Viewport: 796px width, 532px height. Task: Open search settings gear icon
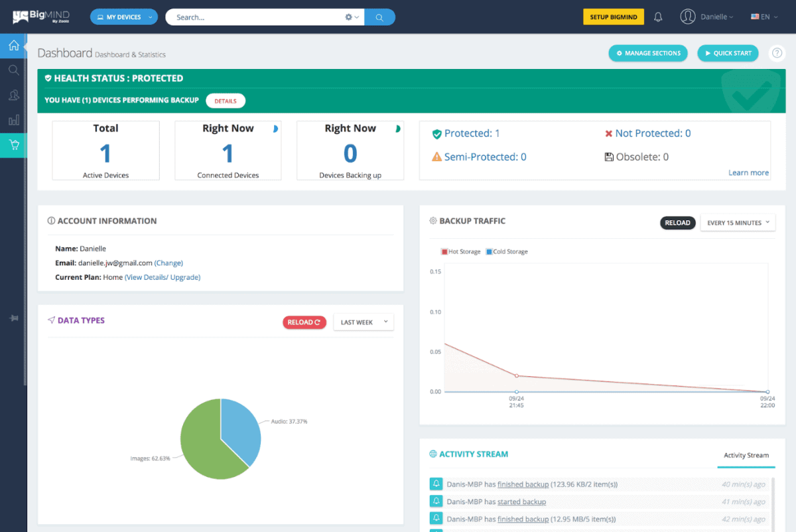[x=349, y=17]
